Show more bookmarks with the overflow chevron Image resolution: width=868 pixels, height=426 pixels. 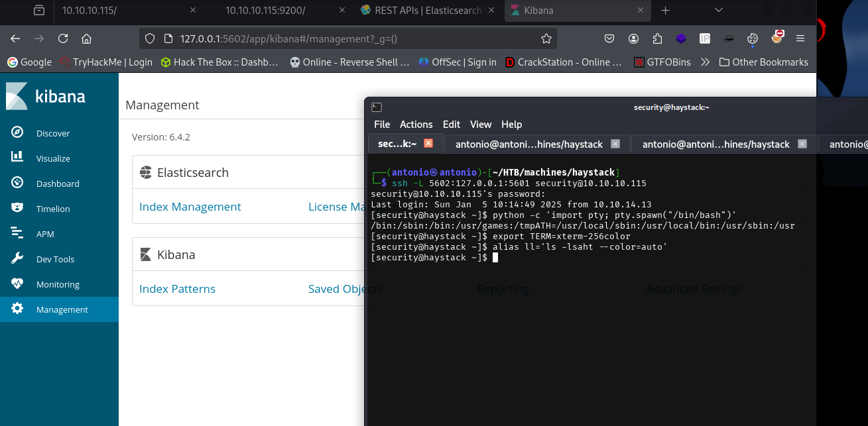(705, 62)
